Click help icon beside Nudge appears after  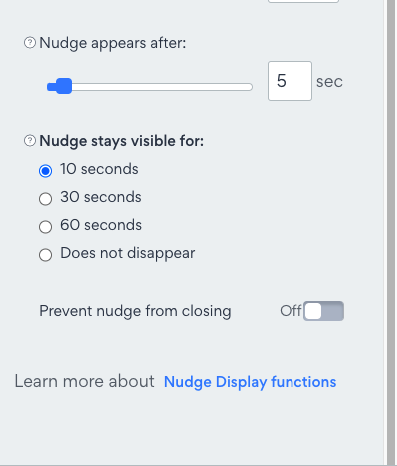(30, 43)
